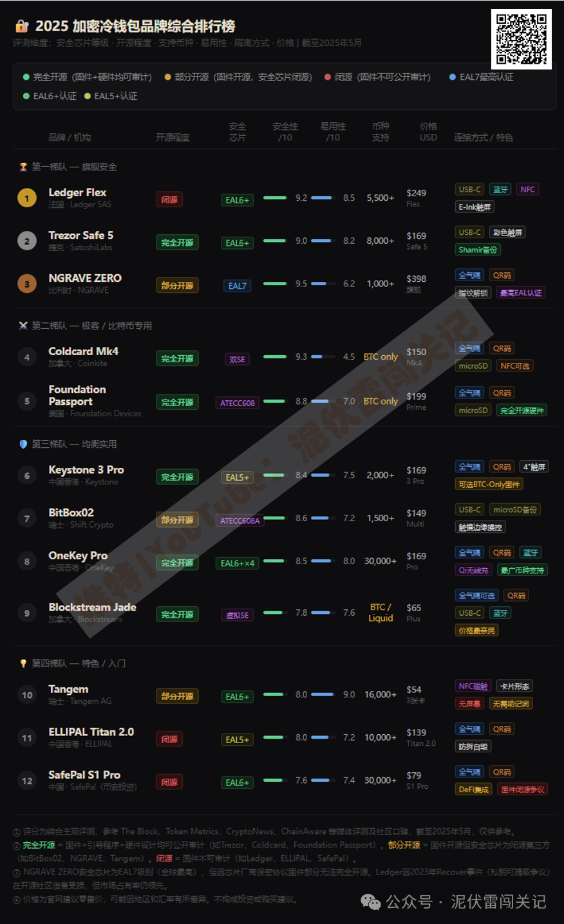This screenshot has height=924, width=564.
Task: Click the 固件闭源争议 tag on SafePal S1 Pro
Action: tap(523, 789)
